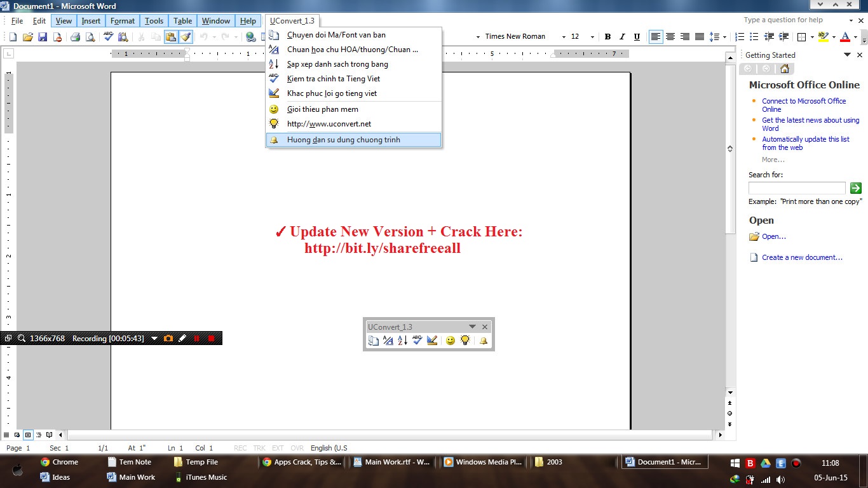Image resolution: width=868 pixels, height=488 pixels.
Task: Toggle Italic formatting
Action: [622, 37]
